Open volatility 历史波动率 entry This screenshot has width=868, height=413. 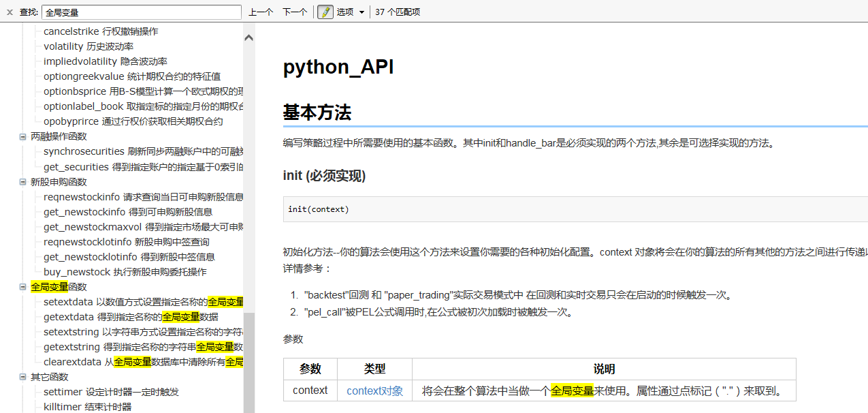click(89, 46)
